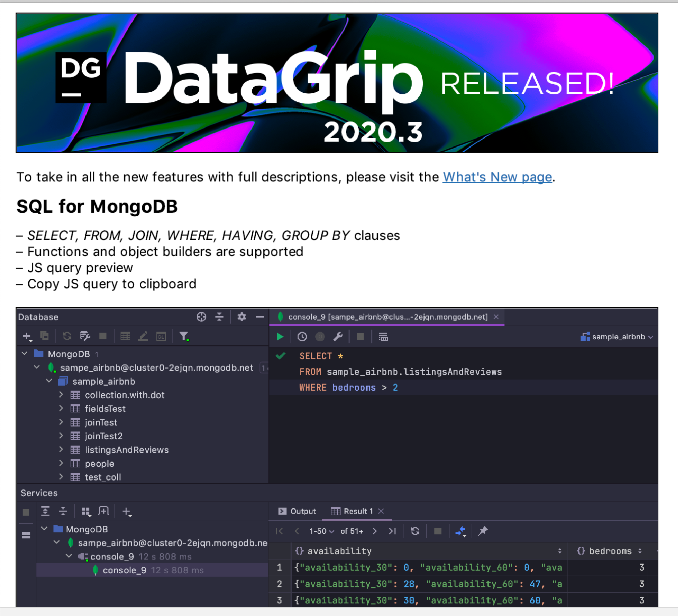Expand the joinTest collection

click(61, 421)
